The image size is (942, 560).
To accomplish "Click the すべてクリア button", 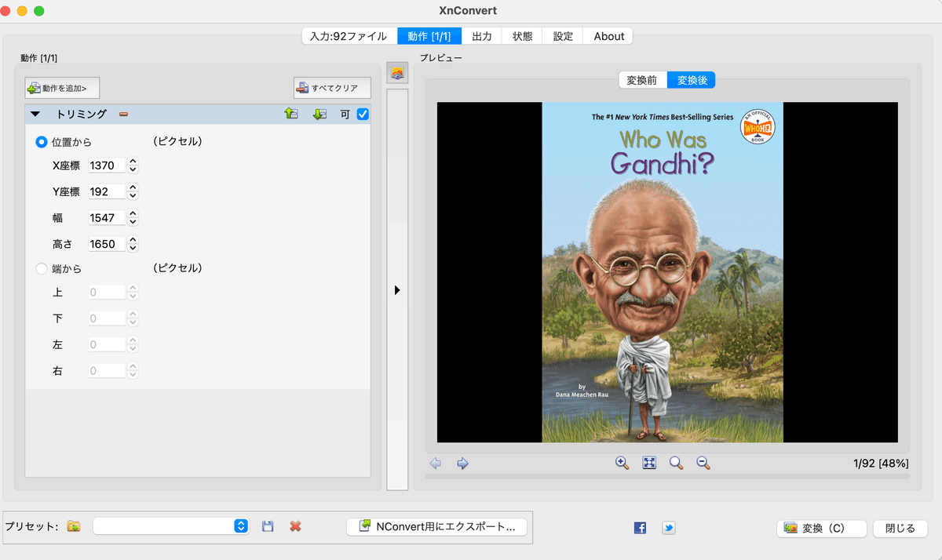I will point(332,88).
